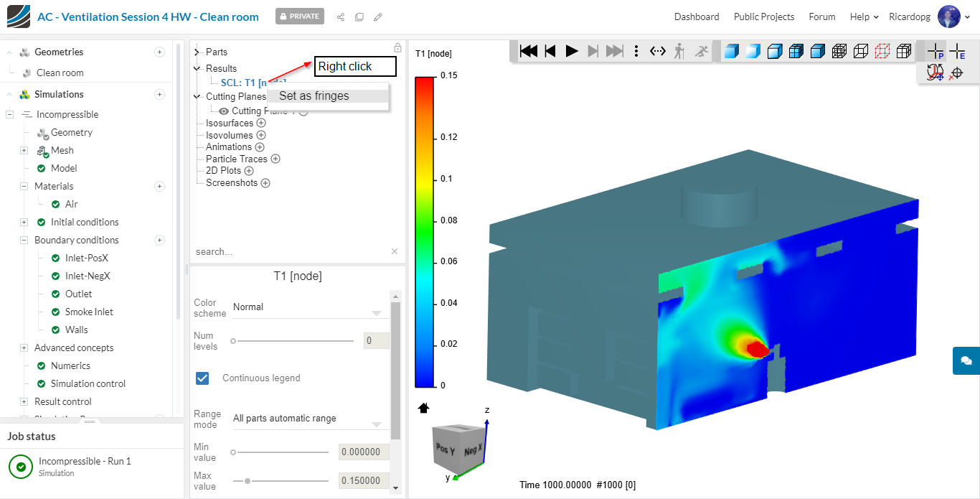This screenshot has height=499, width=980.
Task: Select the flat blue cube render mode
Action: coord(818,51)
